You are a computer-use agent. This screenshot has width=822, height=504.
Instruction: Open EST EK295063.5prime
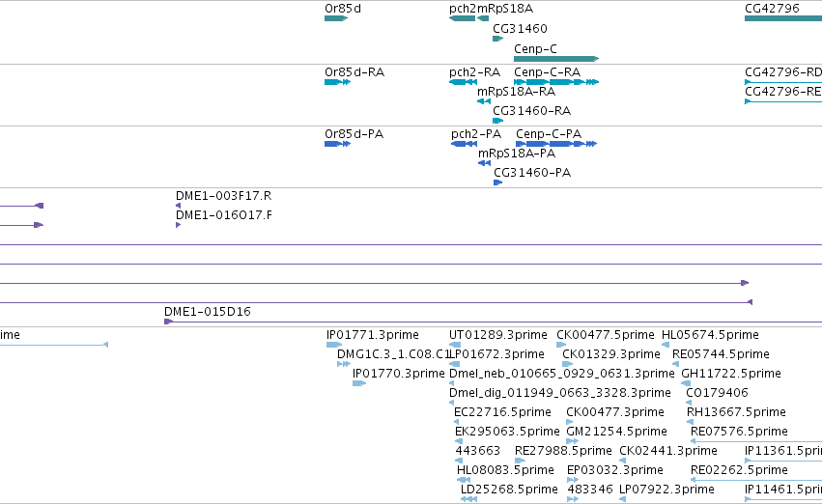pos(458,441)
